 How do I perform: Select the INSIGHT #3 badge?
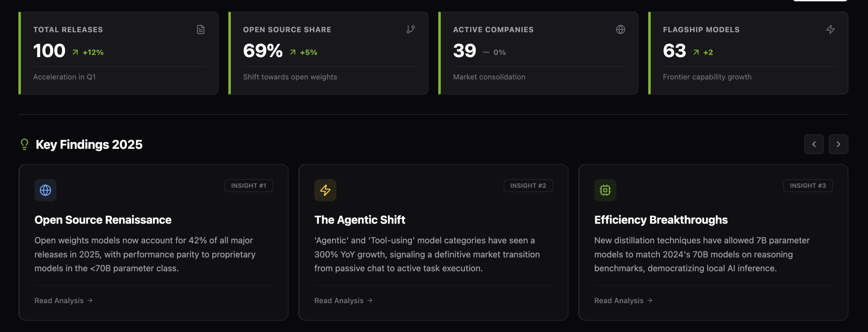tap(808, 185)
